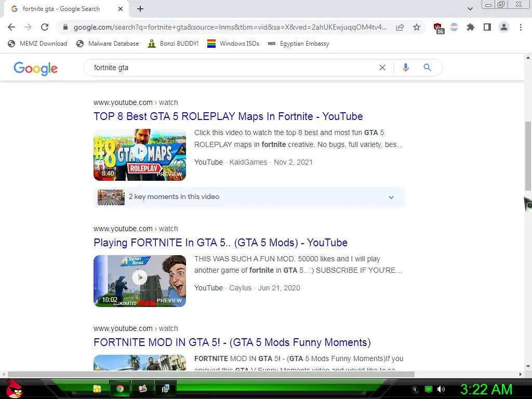This screenshot has height=399, width=532.
Task: Open Playing FORTNITE In GTA 5 link
Action: coord(220,243)
